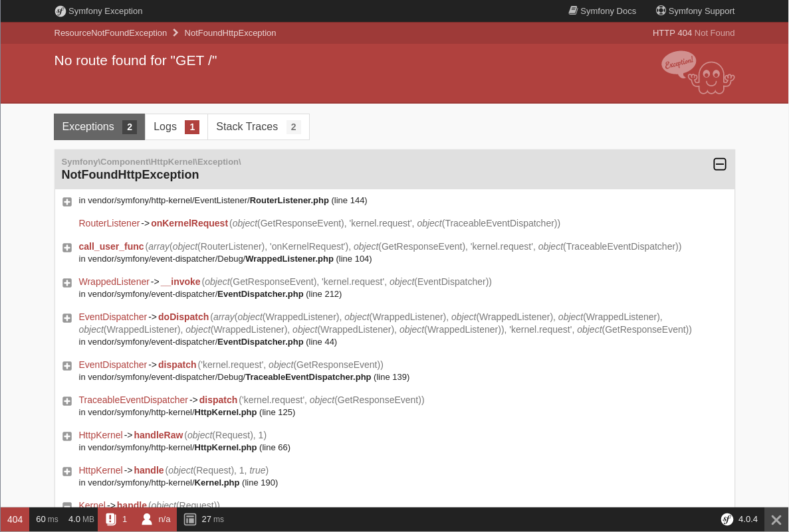This screenshot has width=789, height=532.
Task: Click the Symfony 4.0.4 version icon
Action: click(x=727, y=519)
